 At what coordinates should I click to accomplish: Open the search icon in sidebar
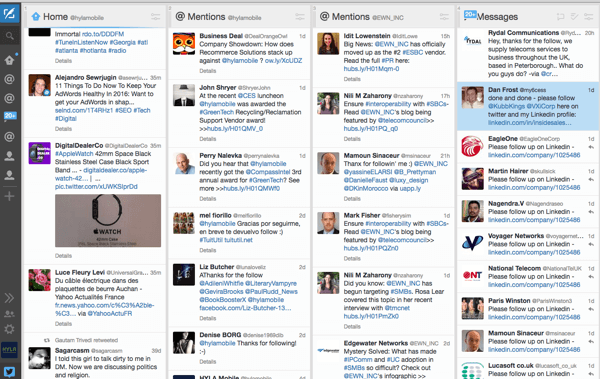click(10, 36)
